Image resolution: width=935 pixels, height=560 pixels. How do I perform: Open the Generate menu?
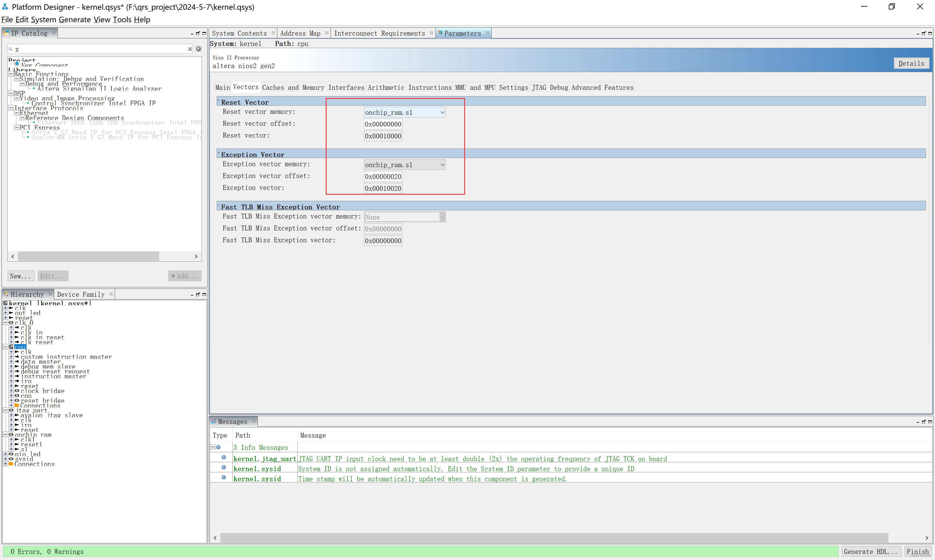(x=75, y=19)
